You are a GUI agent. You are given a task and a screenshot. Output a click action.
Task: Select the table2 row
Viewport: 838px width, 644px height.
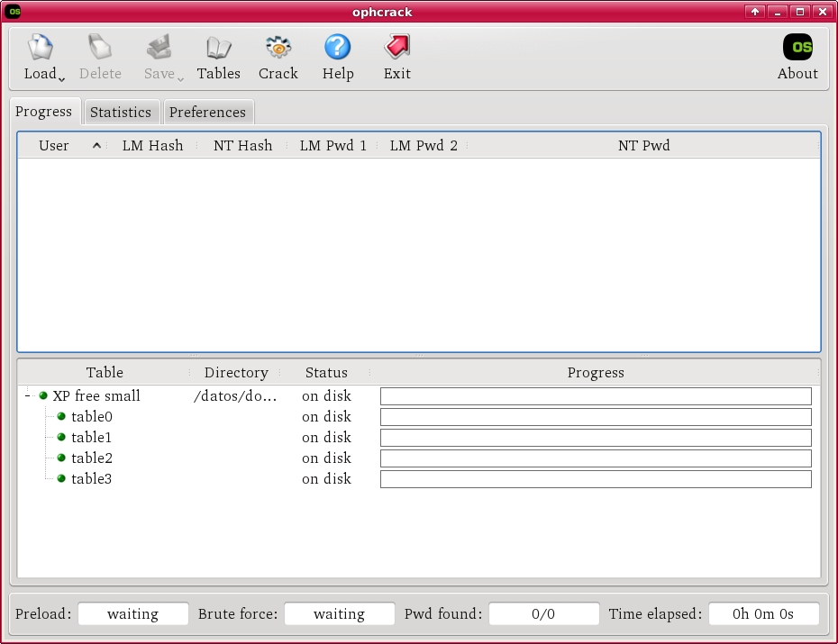pos(419,458)
